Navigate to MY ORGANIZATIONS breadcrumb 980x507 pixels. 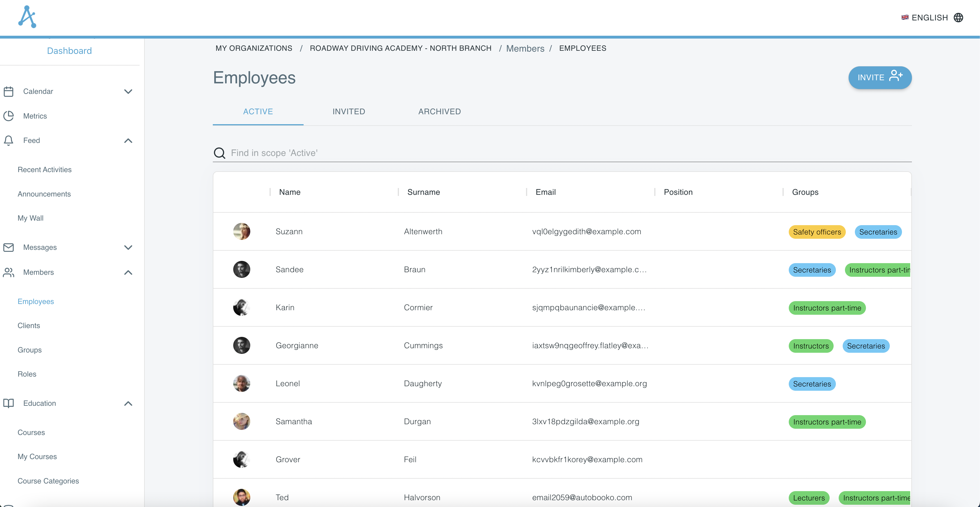[254, 48]
